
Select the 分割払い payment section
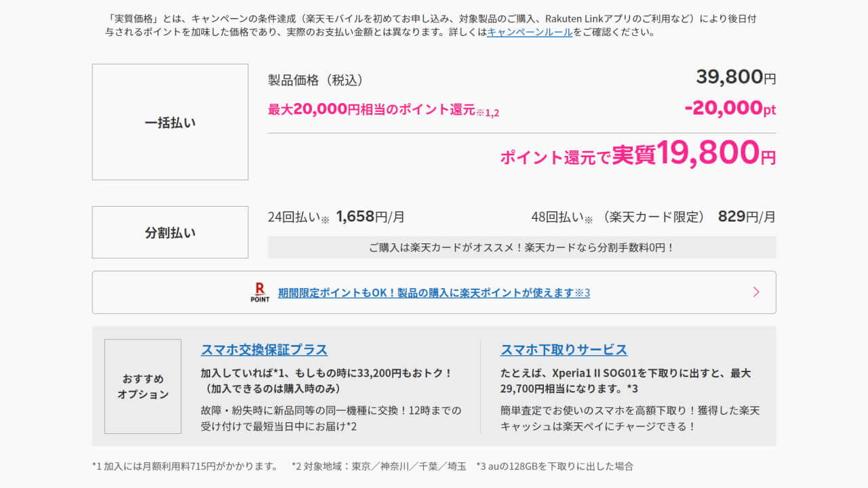pos(170,232)
